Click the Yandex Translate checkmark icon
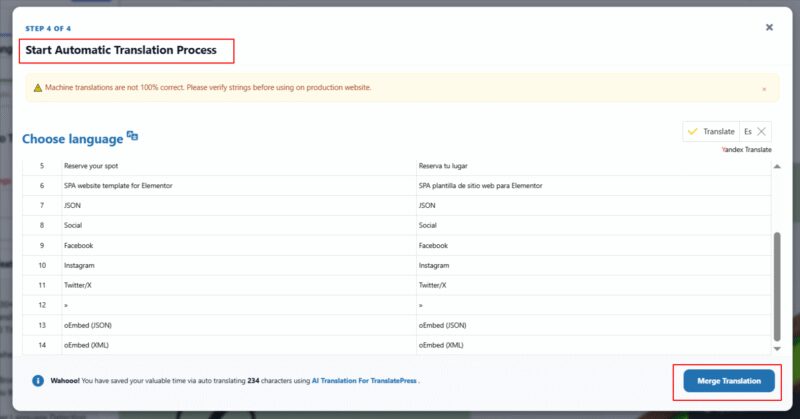This screenshot has height=419, width=800. 693,132
